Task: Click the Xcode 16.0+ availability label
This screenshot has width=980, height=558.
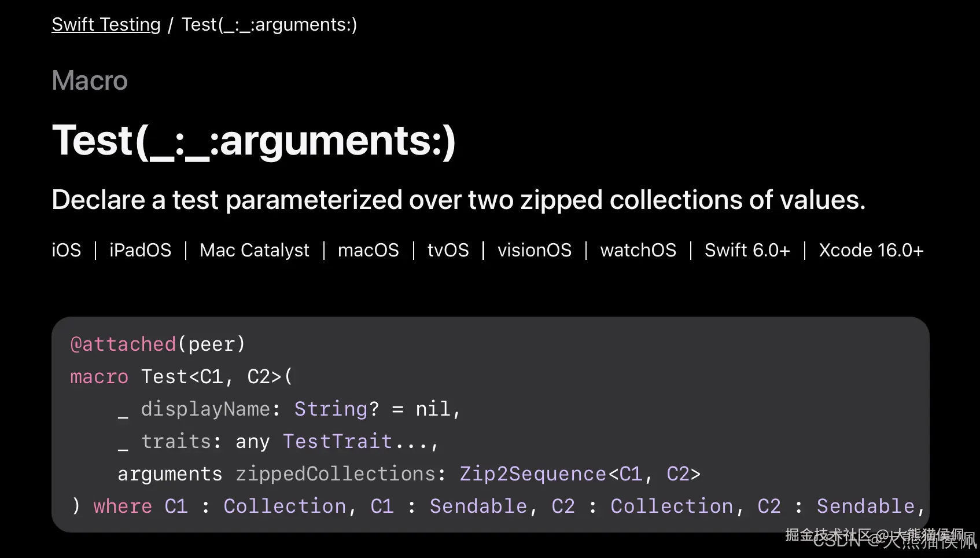Action: (871, 250)
